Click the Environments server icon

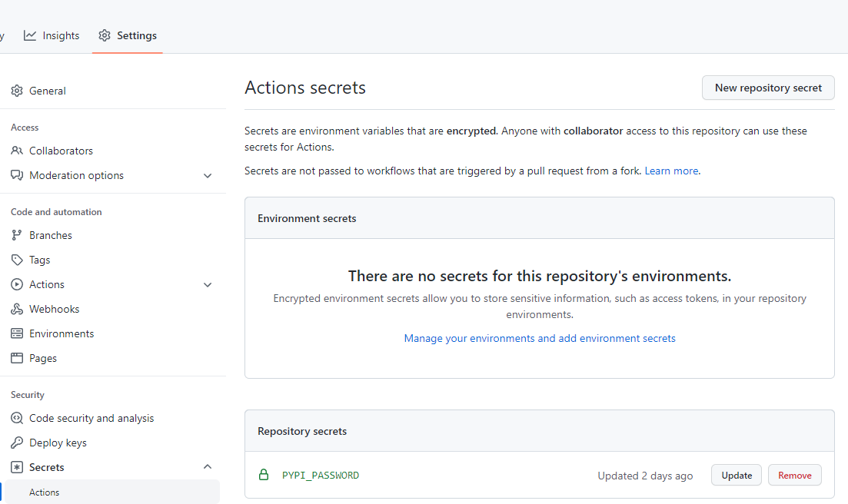coord(17,333)
